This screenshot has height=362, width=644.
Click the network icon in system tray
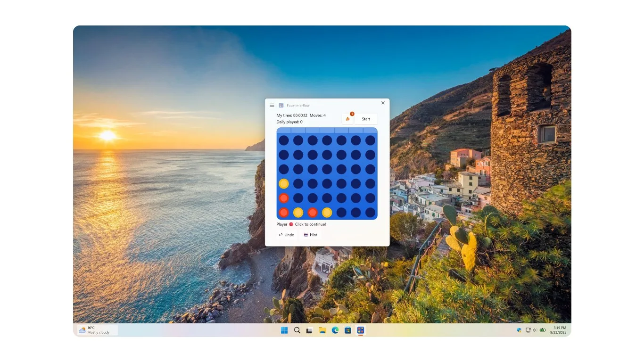pos(528,330)
